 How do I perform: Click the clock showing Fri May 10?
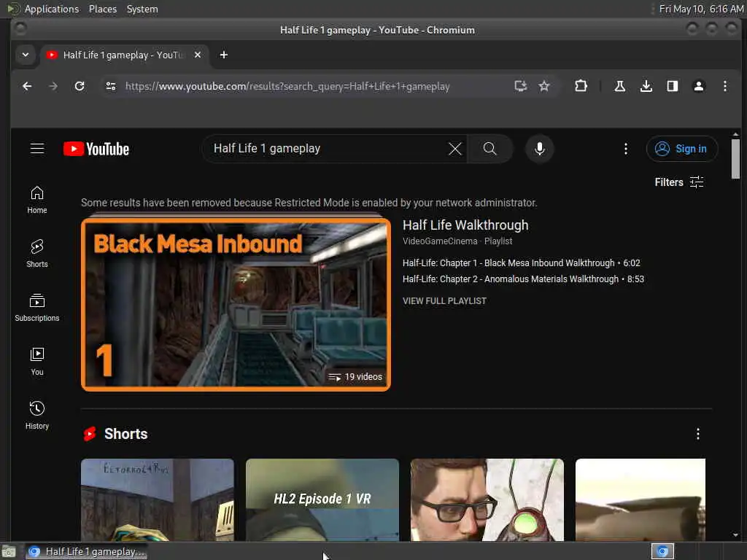[x=701, y=9]
